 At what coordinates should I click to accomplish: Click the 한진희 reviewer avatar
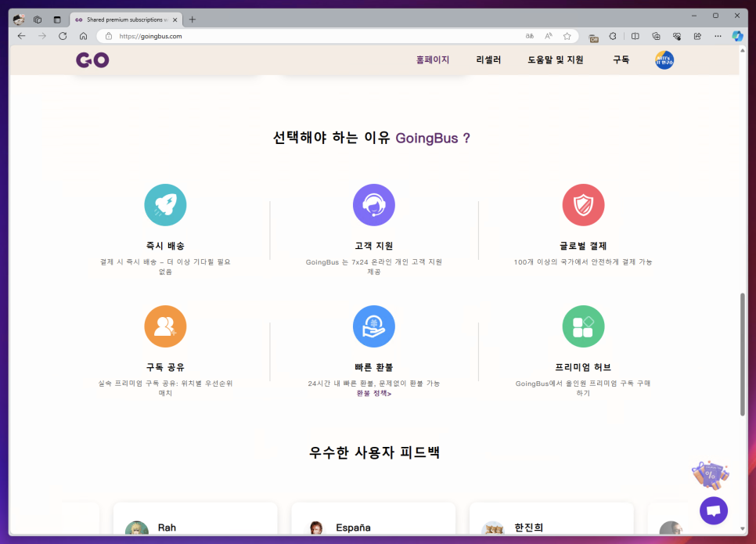[493, 528]
